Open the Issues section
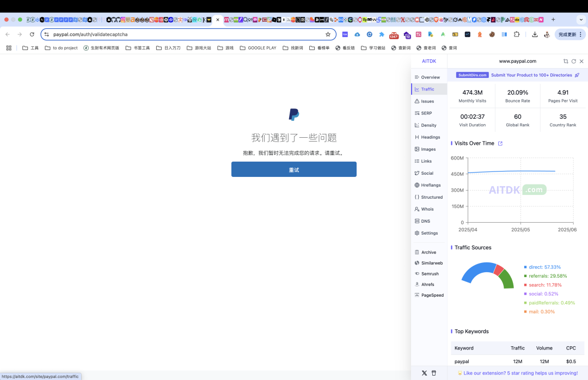Image resolution: width=588 pixels, height=380 pixels. pyautogui.click(x=429, y=101)
